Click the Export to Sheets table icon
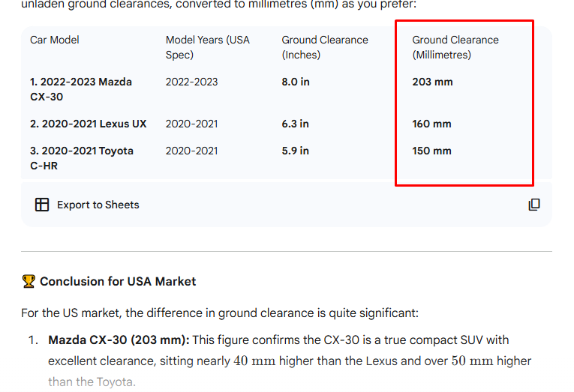Image resolution: width=574 pixels, height=392 pixels. [42, 205]
